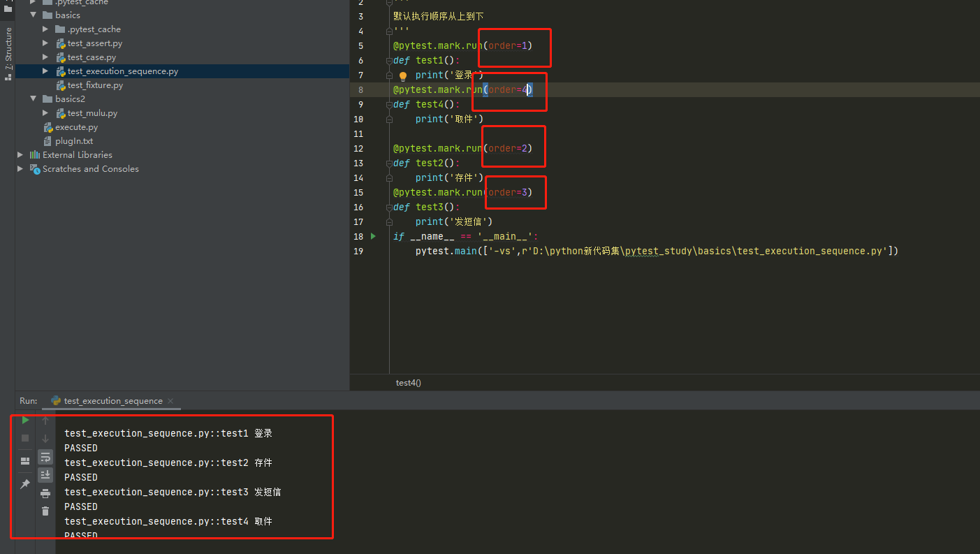Screen dimensions: 980x554
Task: Close the test_execution_sequence Run tab
Action: click(x=170, y=401)
